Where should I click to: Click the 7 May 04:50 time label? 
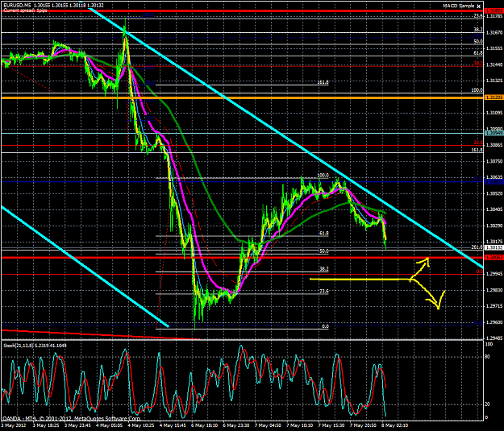pyautogui.click(x=267, y=425)
